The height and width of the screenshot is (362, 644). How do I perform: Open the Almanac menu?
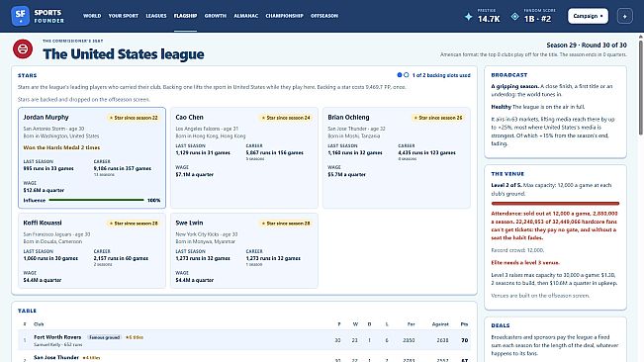[x=246, y=16]
